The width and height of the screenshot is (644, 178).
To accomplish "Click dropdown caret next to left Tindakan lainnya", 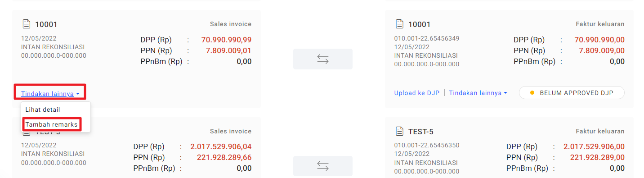I will (x=78, y=94).
